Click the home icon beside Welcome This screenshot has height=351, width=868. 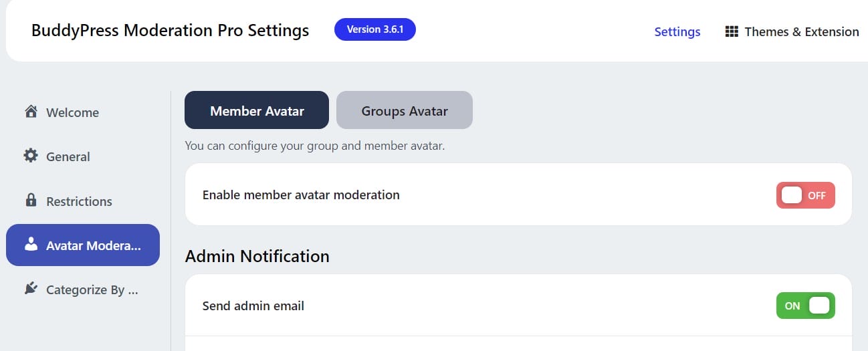pyautogui.click(x=31, y=112)
